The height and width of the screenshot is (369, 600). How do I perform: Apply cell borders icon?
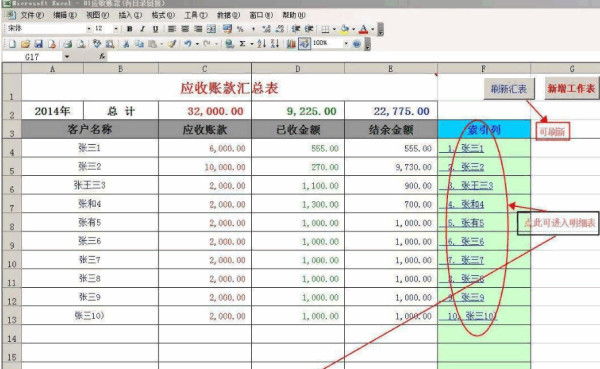click(x=325, y=29)
